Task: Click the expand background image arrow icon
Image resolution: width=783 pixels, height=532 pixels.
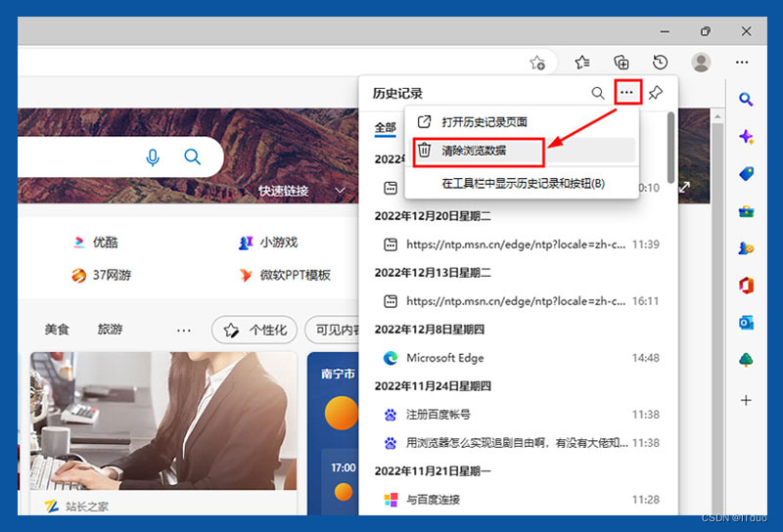Action: [x=684, y=187]
